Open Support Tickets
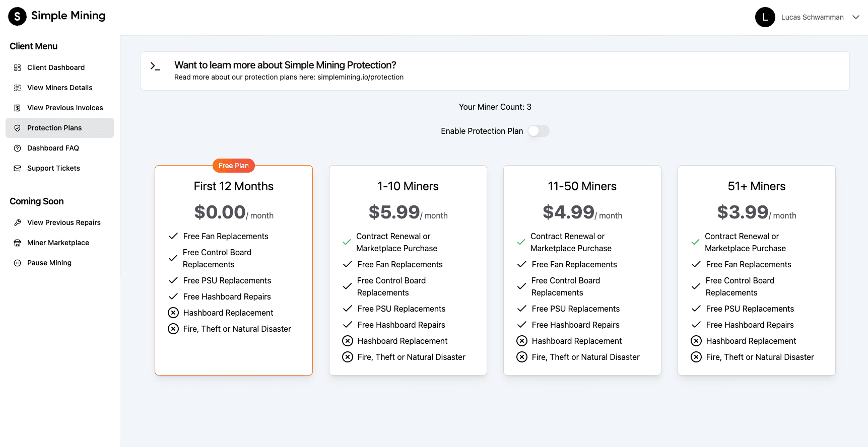This screenshot has width=868, height=447. [x=59, y=168]
